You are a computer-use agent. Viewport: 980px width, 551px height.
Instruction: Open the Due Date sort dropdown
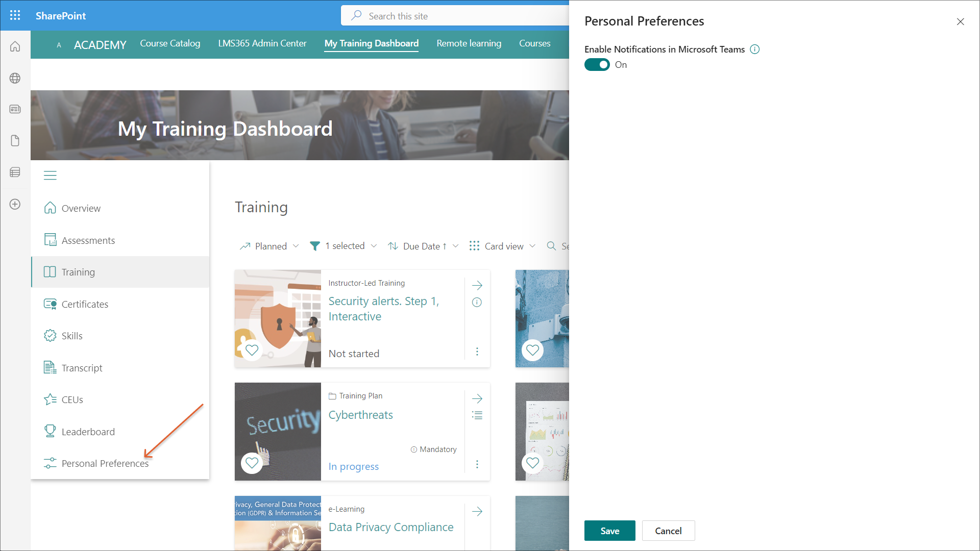[x=423, y=246]
